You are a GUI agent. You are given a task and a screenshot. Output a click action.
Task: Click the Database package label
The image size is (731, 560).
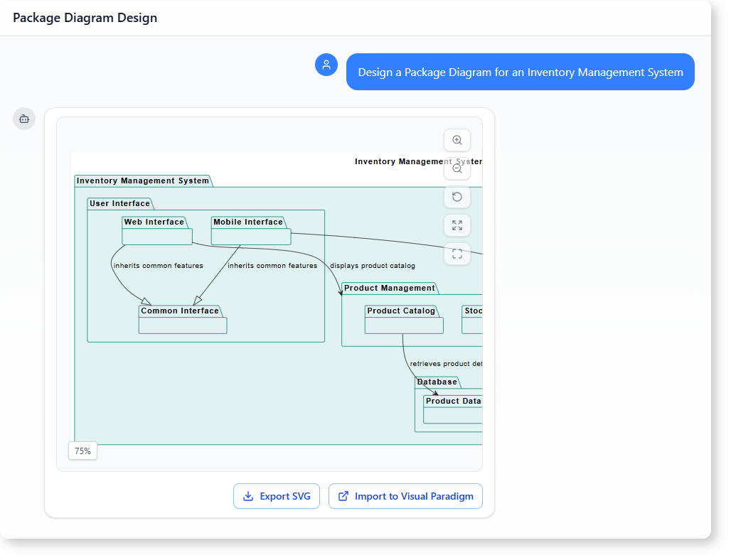tap(437, 382)
